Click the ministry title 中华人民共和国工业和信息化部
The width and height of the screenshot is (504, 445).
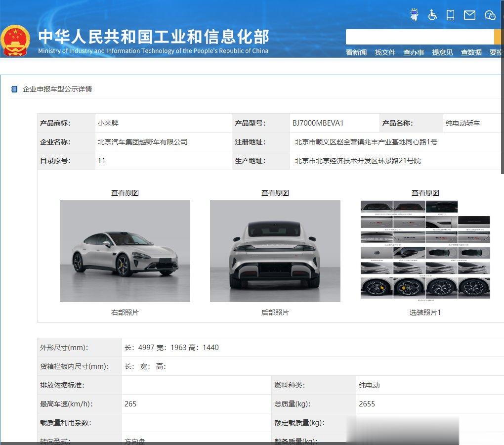pyautogui.click(x=154, y=37)
